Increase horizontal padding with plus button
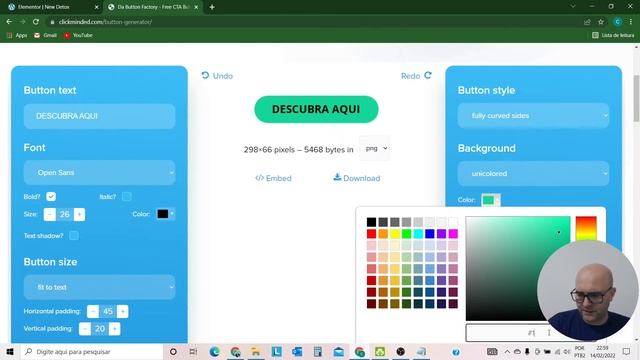Viewport: 640px width, 360px height. point(122,311)
